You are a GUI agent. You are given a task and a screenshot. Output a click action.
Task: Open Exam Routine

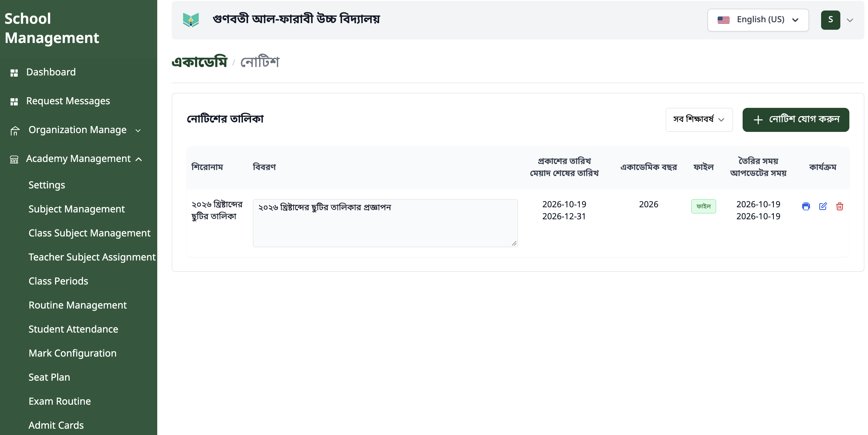60,401
